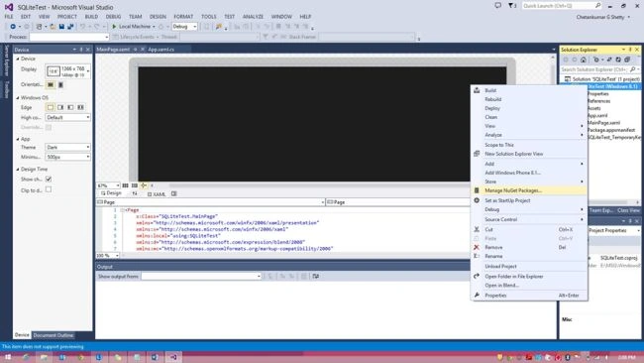Viewport: 644px width, 363px height.
Task: Toggle the Clip to display checkbox
Action: (x=49, y=189)
